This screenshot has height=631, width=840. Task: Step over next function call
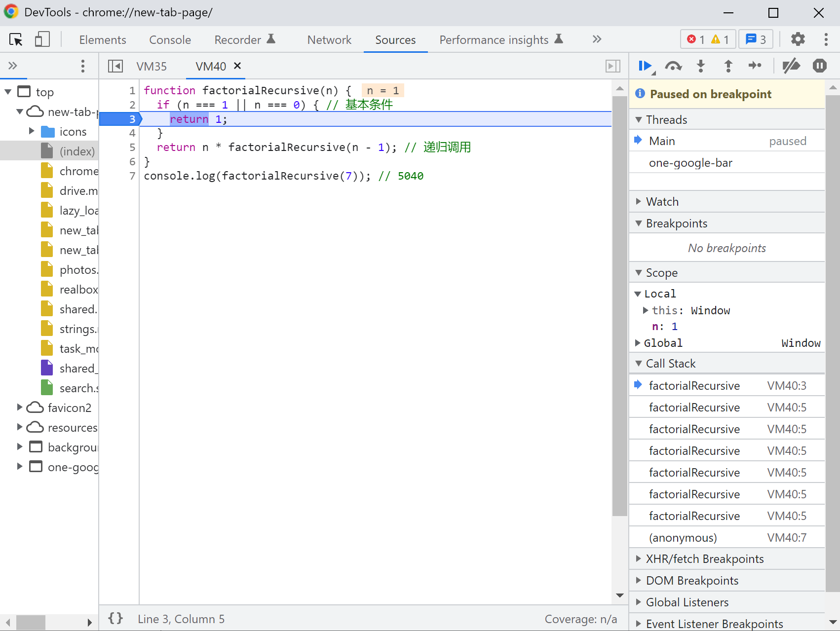point(673,66)
